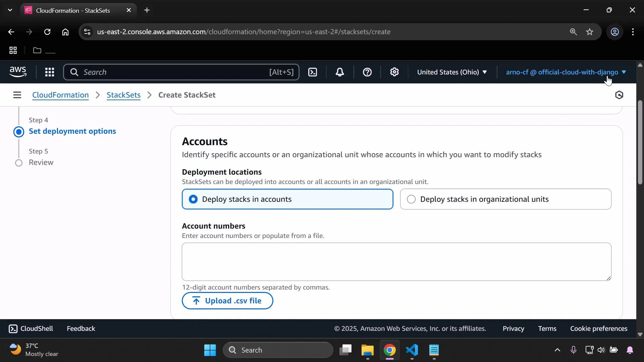Click the Upload .csv file button
The height and width of the screenshot is (362, 644).
[227, 301]
